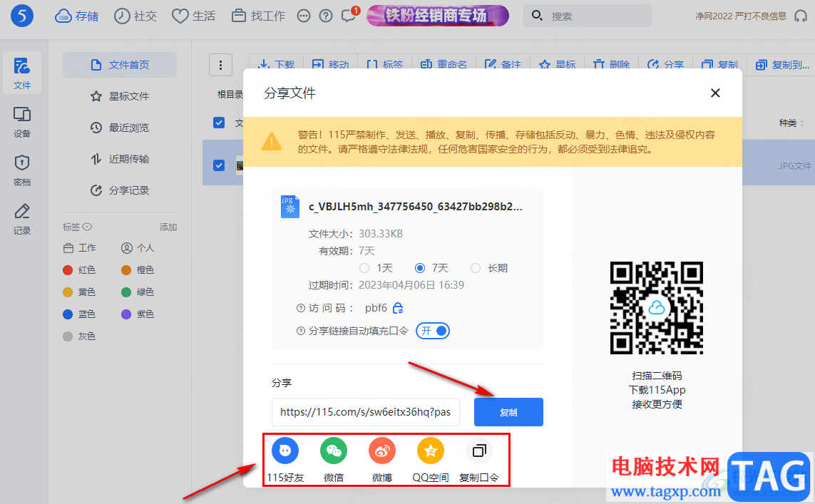Click the 复制 toolbar button in file list
The width and height of the screenshot is (815, 504).
coord(719,65)
